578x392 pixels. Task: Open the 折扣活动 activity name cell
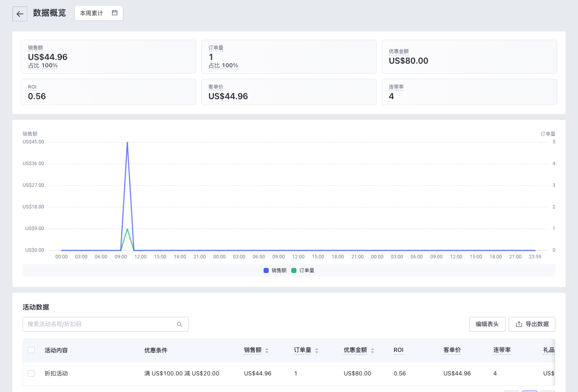coord(56,374)
